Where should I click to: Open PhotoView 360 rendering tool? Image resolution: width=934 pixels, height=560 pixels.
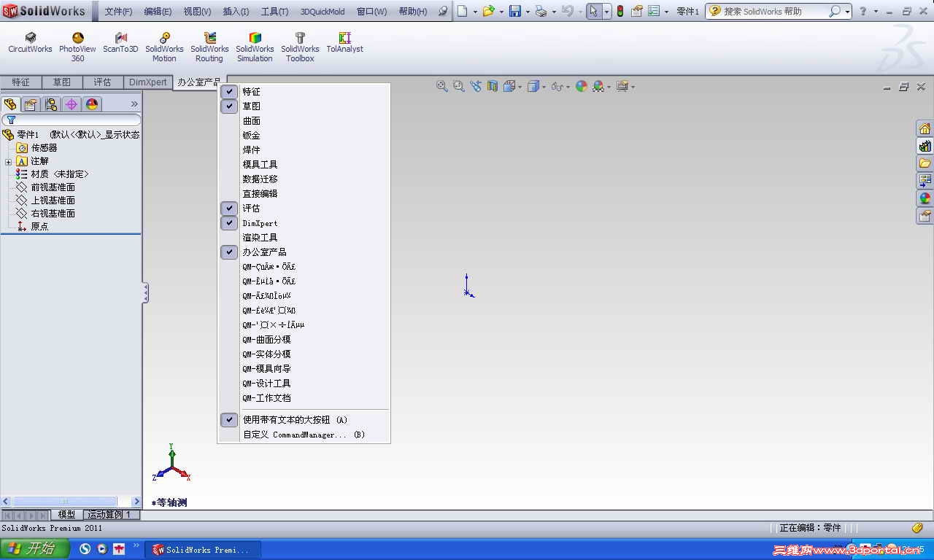tap(77, 47)
